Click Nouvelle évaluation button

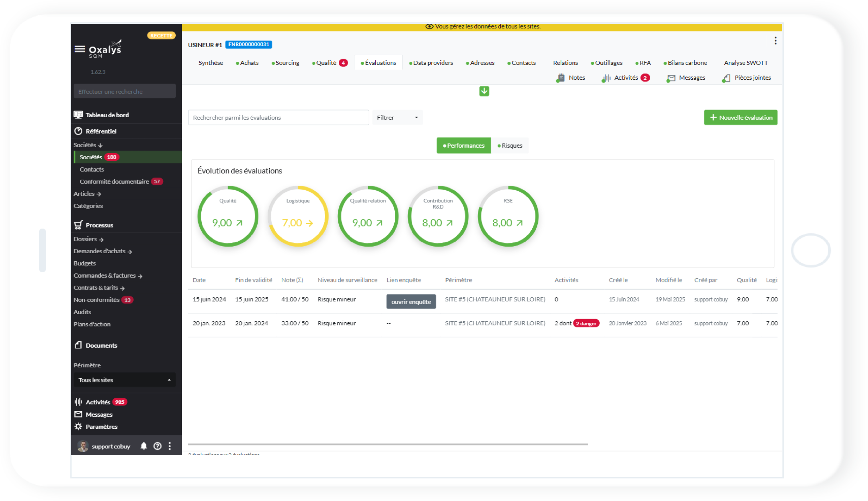(x=740, y=118)
